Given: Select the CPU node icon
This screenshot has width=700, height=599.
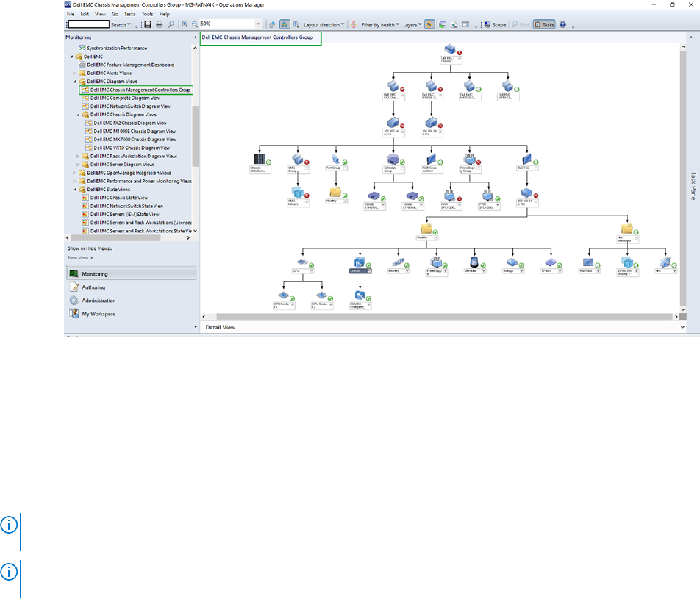Looking at the screenshot, I should tap(302, 262).
